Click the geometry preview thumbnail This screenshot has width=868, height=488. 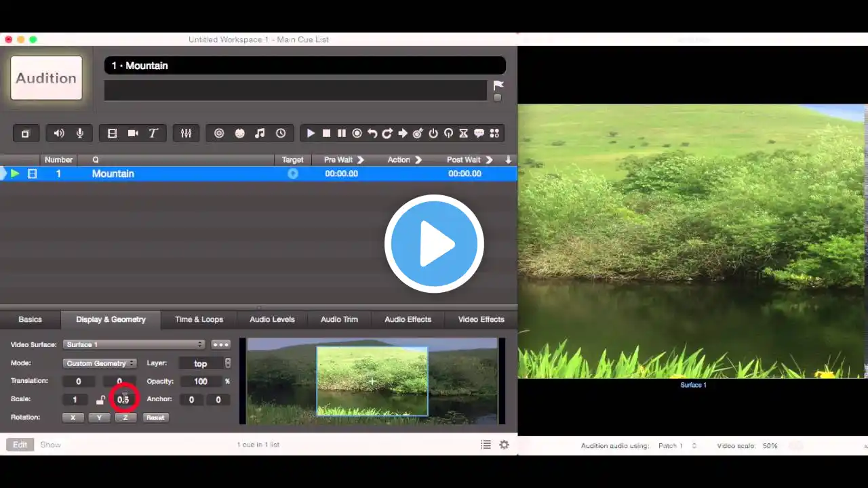(372, 381)
